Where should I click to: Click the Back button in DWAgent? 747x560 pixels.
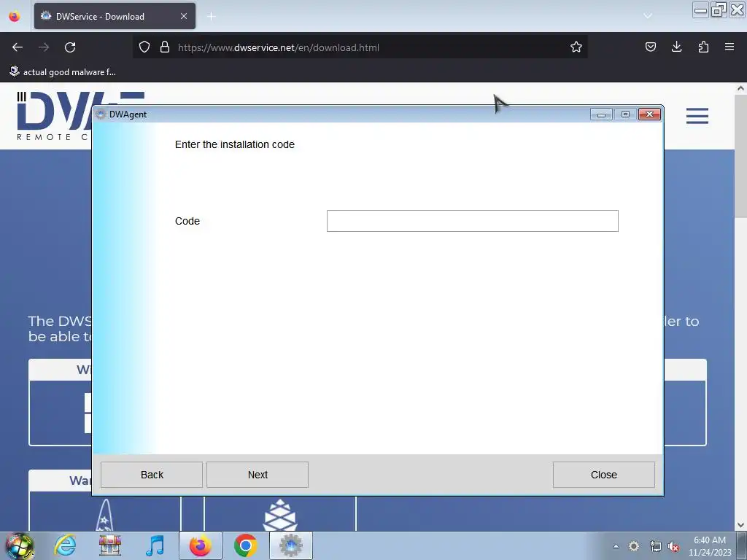pos(152,475)
